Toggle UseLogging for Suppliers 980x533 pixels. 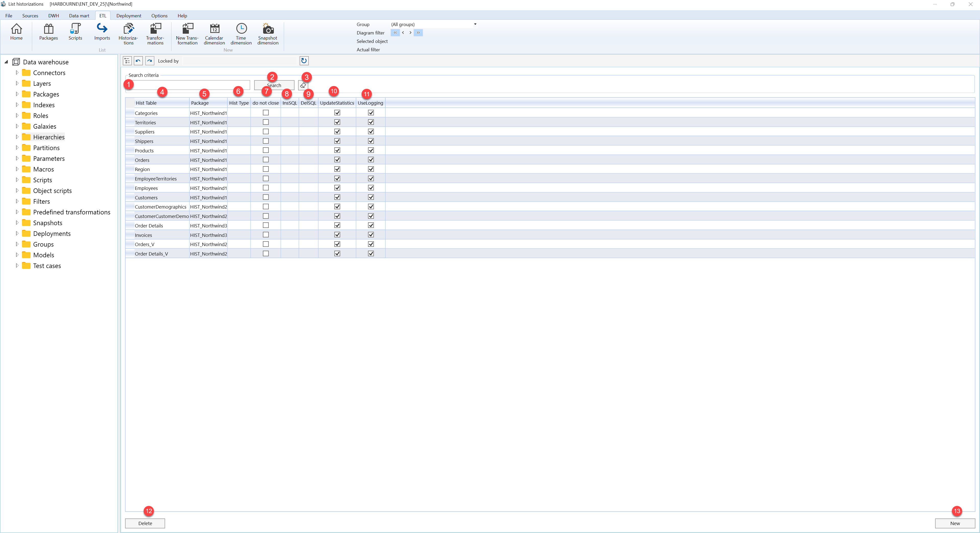pyautogui.click(x=371, y=132)
